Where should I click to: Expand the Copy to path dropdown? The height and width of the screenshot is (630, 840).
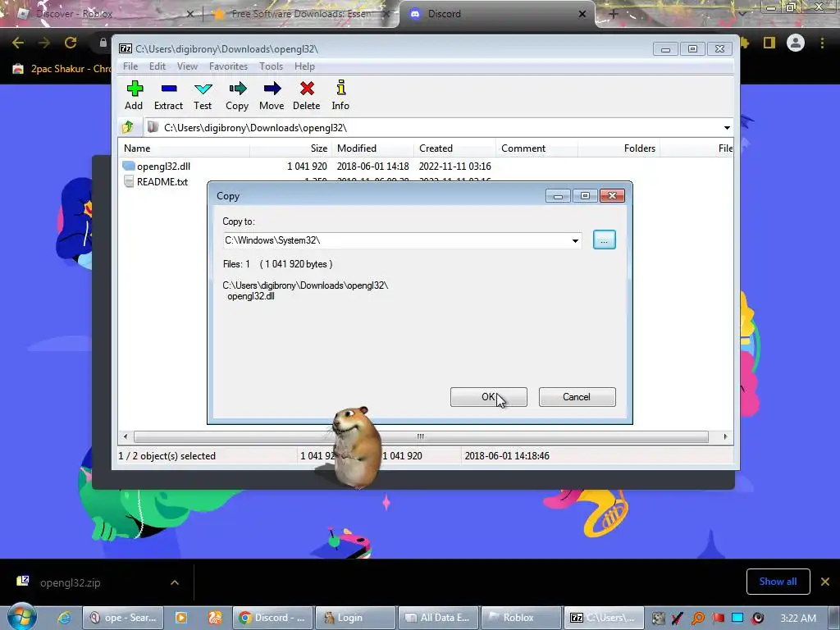575,240
